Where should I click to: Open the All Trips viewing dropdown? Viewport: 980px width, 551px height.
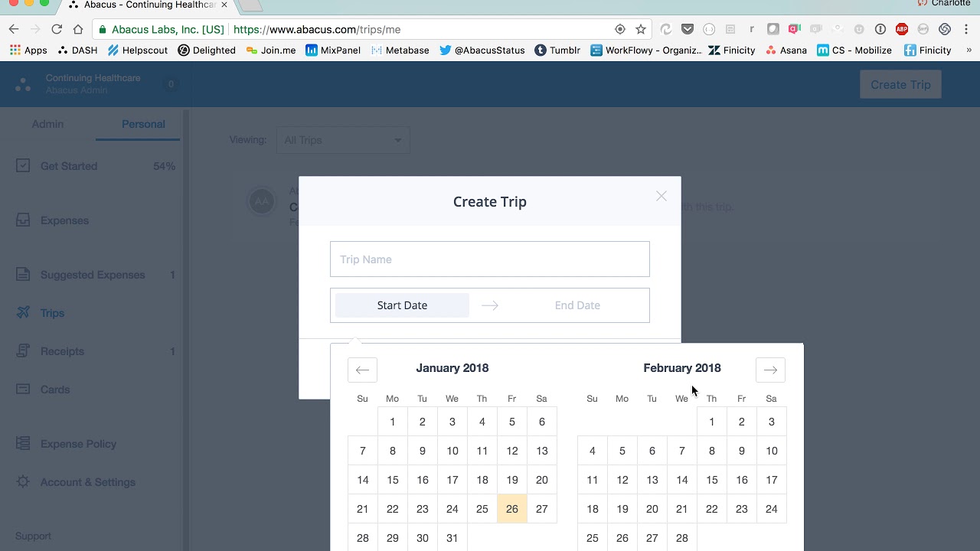(x=343, y=140)
